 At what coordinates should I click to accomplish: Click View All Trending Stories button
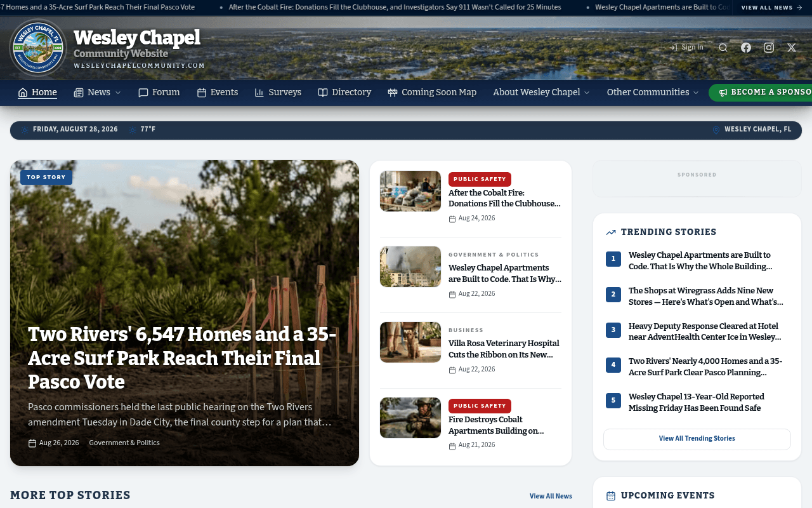tap(697, 439)
